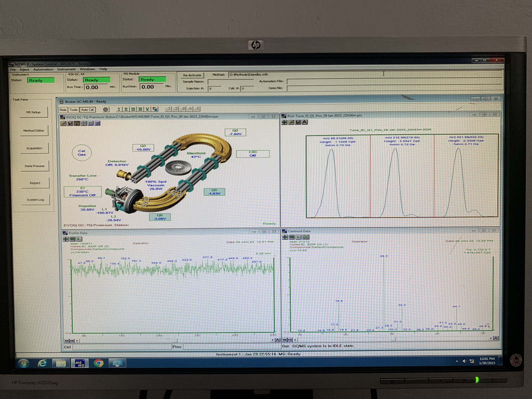Viewport: 532px width, 399px height.
Task: Click the Re-Activate button
Action: tap(192, 75)
